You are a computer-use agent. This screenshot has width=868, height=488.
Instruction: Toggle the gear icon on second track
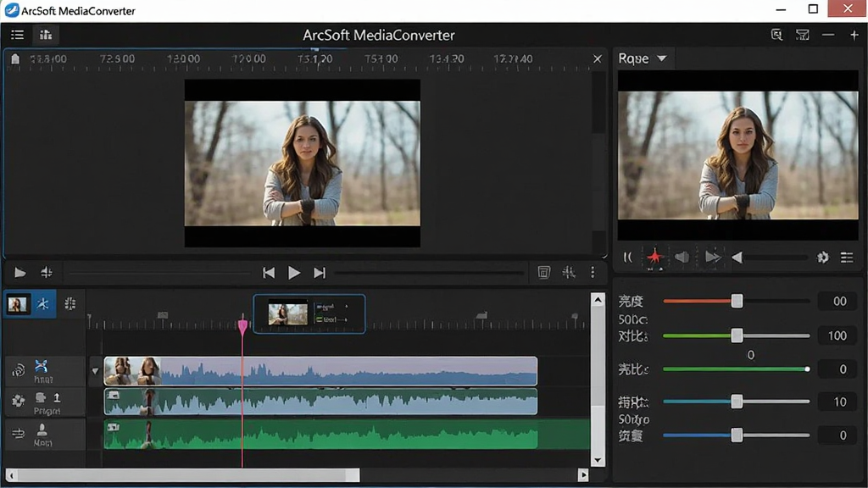pyautogui.click(x=19, y=401)
